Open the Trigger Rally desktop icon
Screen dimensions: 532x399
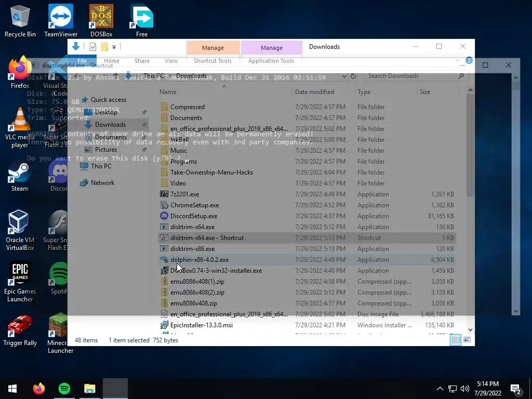click(x=20, y=331)
